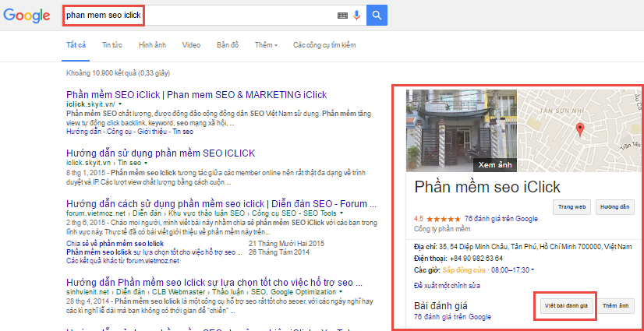Expand arrow next to iclick.skyit.vn/ URL
Screen dimensions: 644x331
[x=119, y=104]
